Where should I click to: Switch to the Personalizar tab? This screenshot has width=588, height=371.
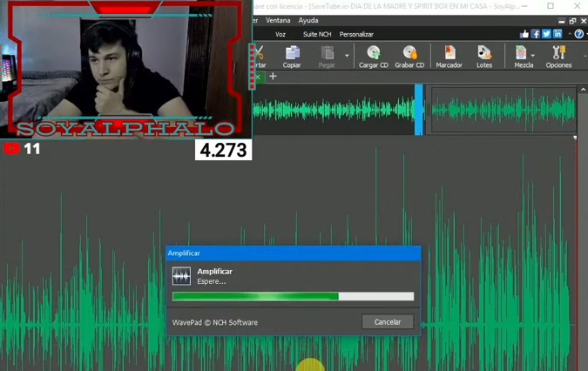[356, 34]
